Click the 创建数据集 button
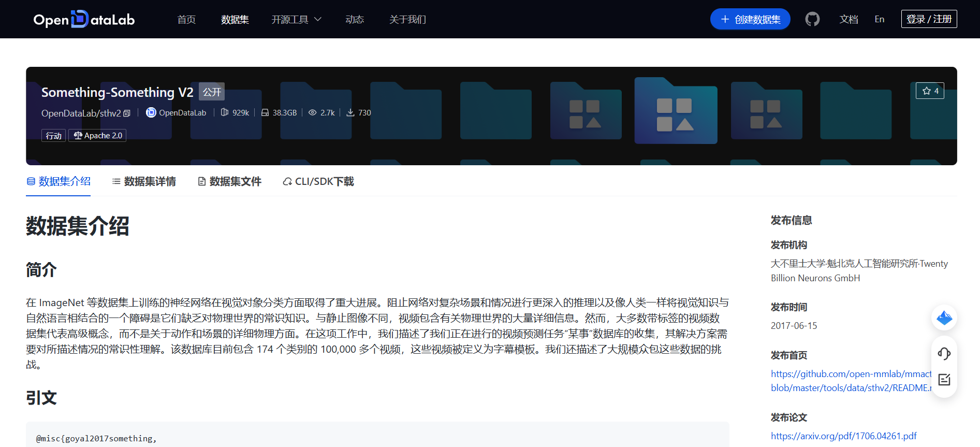Image resolution: width=980 pixels, height=447 pixels. (750, 19)
